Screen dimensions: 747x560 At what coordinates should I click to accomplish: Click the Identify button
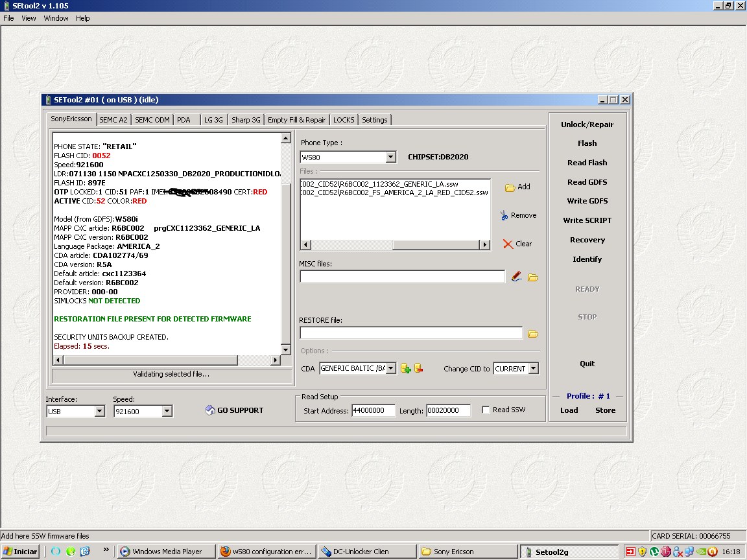[587, 259]
